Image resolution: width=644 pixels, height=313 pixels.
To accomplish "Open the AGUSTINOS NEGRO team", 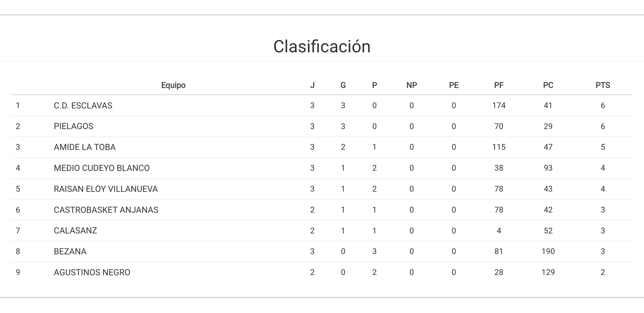I will tap(92, 272).
